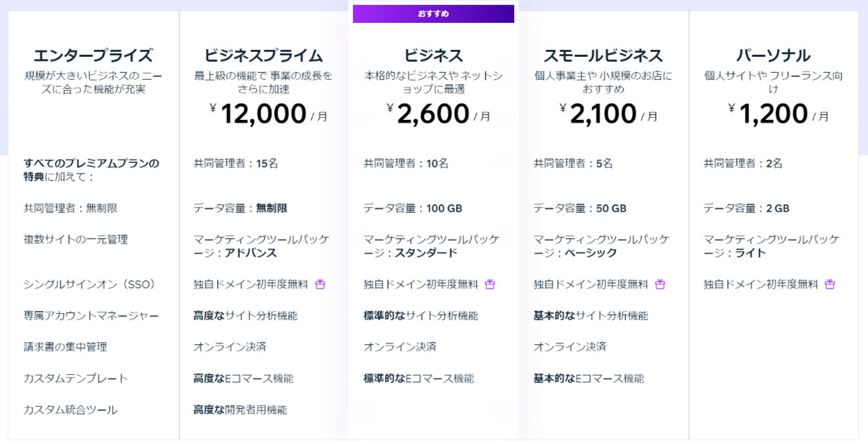
Task: Click 複数サイトの一元管理 in the Enterprise list
Action: click(76, 239)
